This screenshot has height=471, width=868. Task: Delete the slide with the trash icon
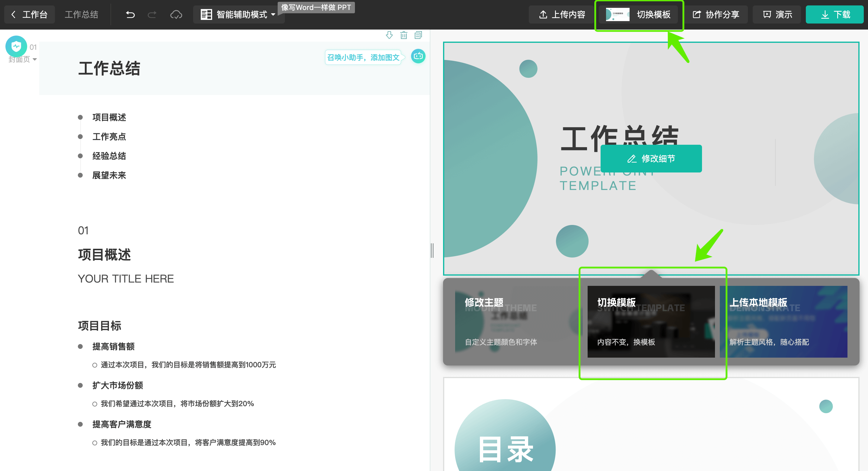[404, 35]
